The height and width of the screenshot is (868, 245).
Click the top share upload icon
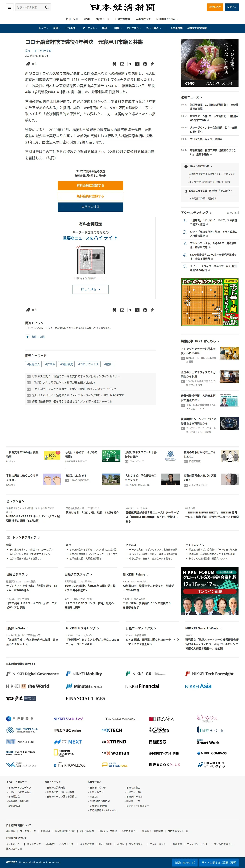[x=153, y=64]
